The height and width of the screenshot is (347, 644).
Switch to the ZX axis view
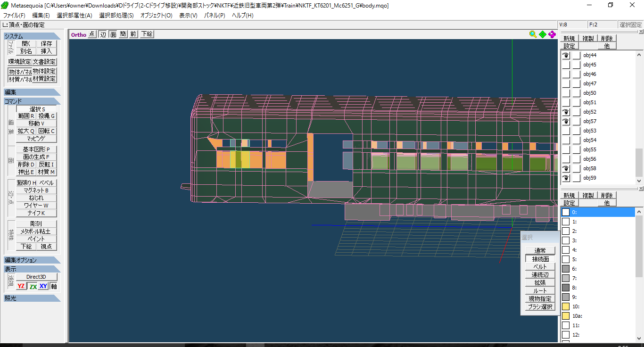[33, 286]
